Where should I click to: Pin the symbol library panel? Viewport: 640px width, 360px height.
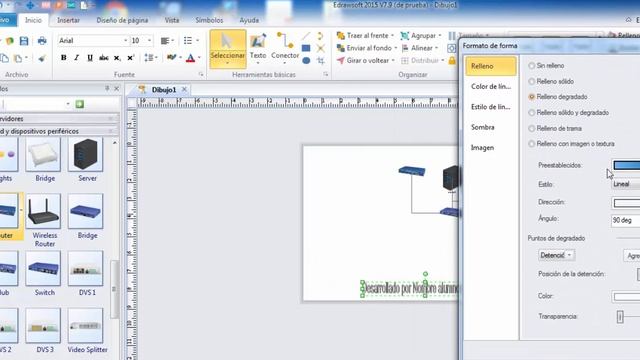pos(107,88)
